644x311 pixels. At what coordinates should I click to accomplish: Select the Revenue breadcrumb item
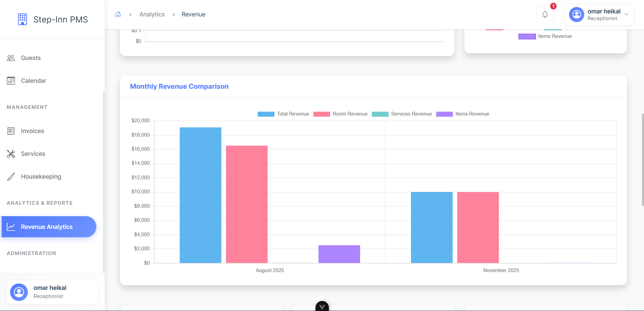(193, 14)
